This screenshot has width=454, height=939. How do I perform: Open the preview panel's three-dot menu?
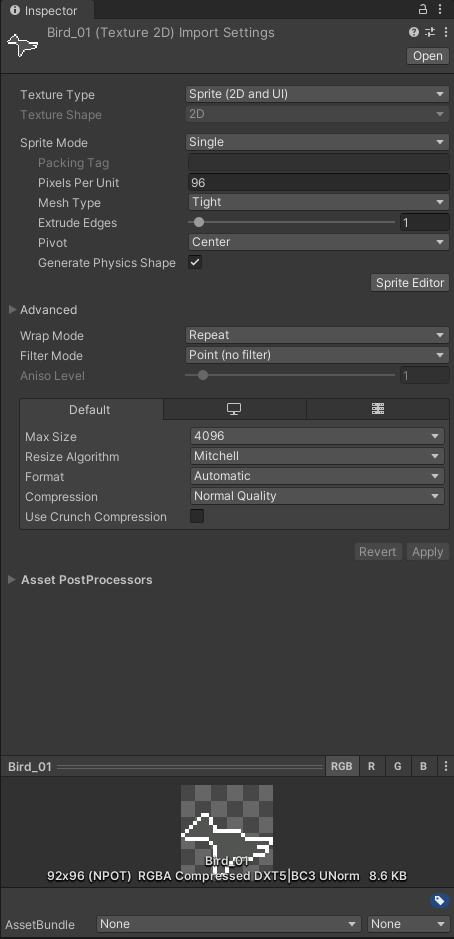pyautogui.click(x=446, y=766)
